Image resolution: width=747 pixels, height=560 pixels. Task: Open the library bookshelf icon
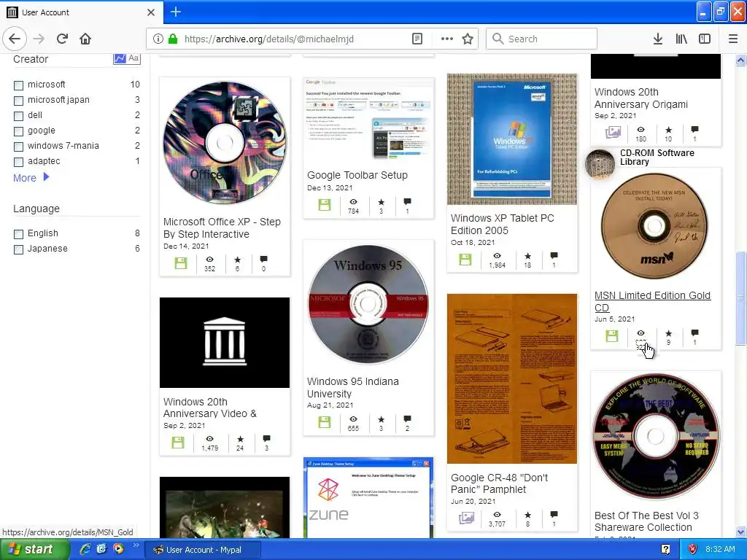[681, 39]
